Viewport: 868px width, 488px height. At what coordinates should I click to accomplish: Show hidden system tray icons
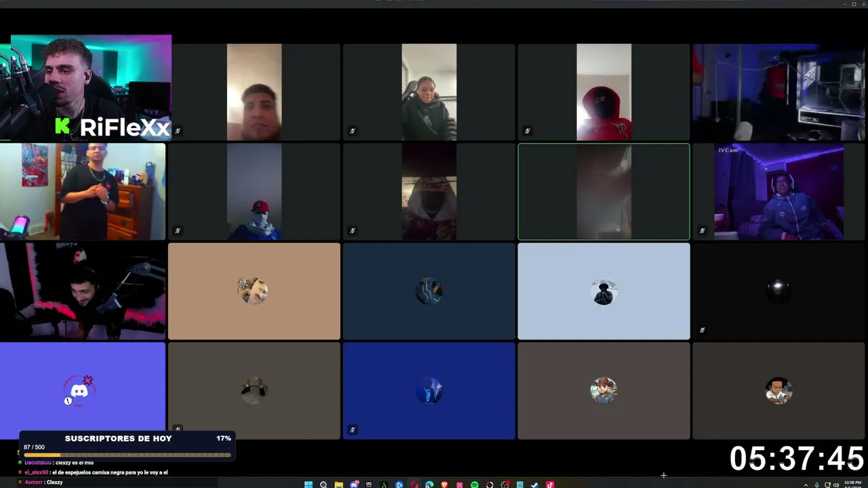[x=806, y=485]
